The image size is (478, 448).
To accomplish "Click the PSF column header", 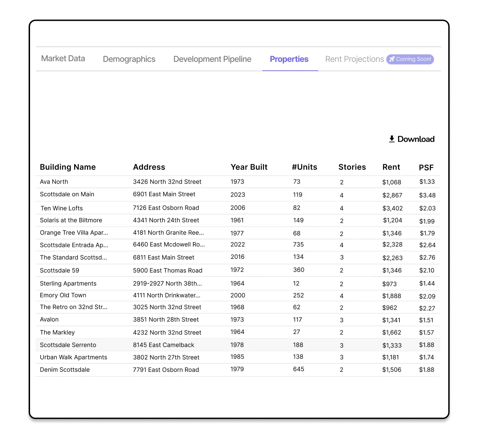I will tap(426, 168).
